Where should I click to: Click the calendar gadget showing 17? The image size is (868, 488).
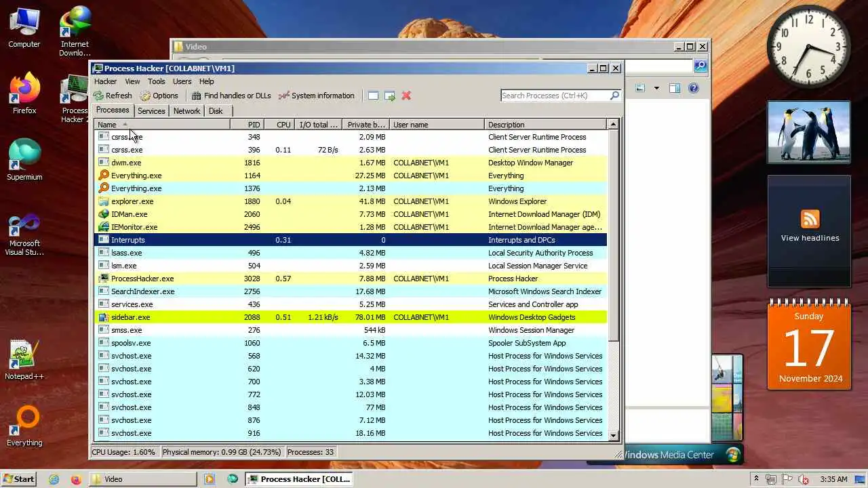pos(809,344)
